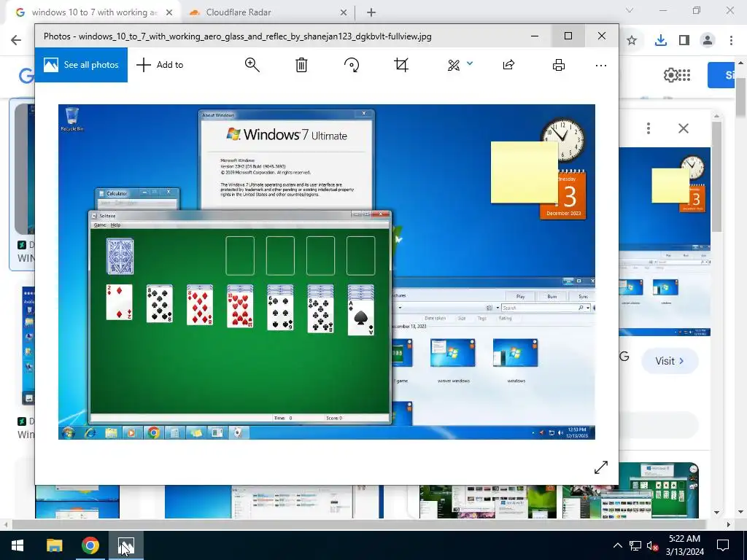
Task: Open See all photos in Photos
Action: click(x=81, y=65)
